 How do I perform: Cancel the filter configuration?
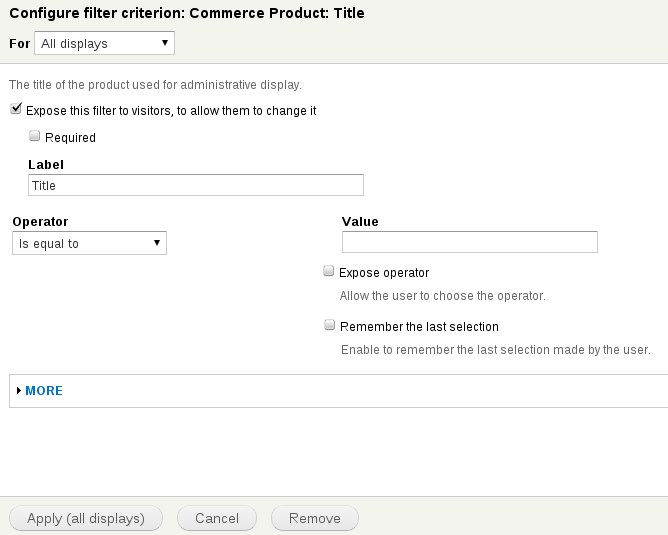[x=217, y=518]
